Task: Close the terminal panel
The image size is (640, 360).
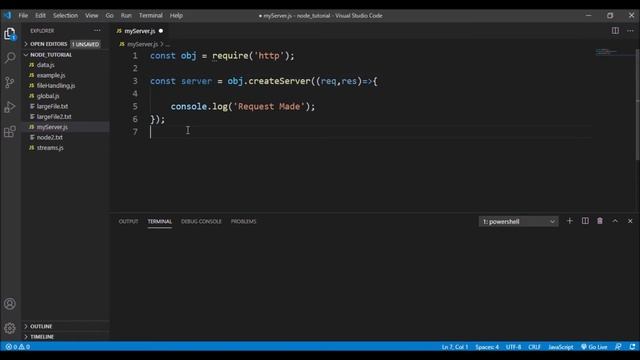Action: pyautogui.click(x=630, y=221)
